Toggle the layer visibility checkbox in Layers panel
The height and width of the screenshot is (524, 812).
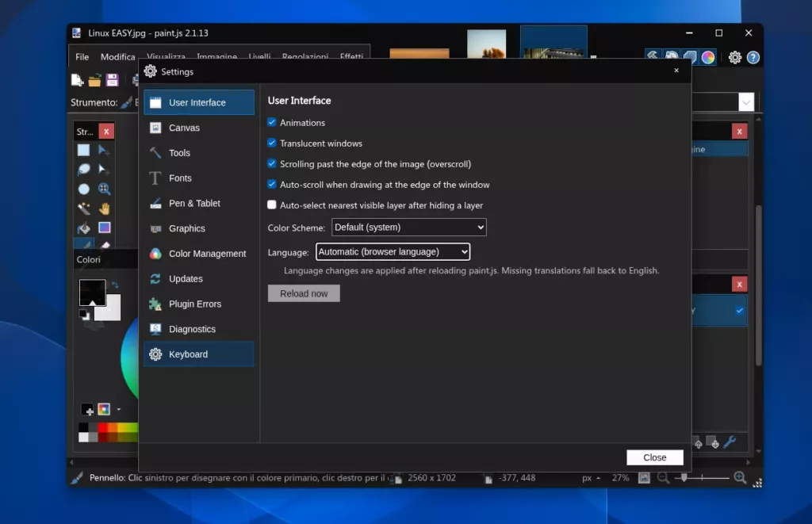pyautogui.click(x=740, y=311)
